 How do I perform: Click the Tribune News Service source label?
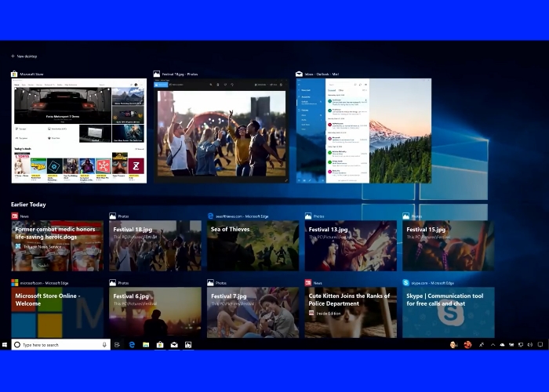42,247
